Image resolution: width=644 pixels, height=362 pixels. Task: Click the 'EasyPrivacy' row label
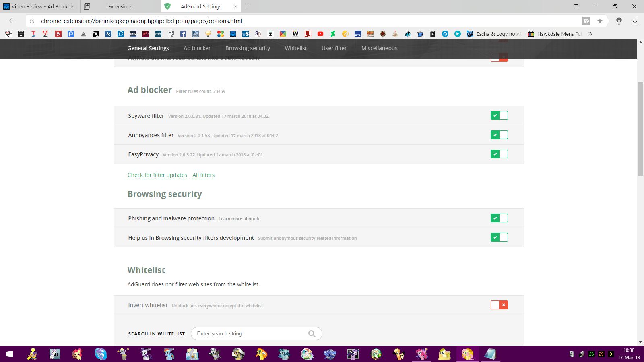[143, 154]
